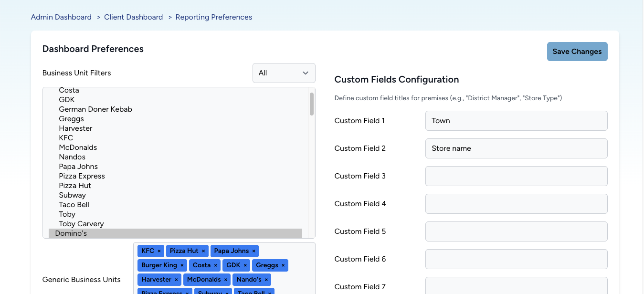Click × on the Costa tag

(215, 265)
